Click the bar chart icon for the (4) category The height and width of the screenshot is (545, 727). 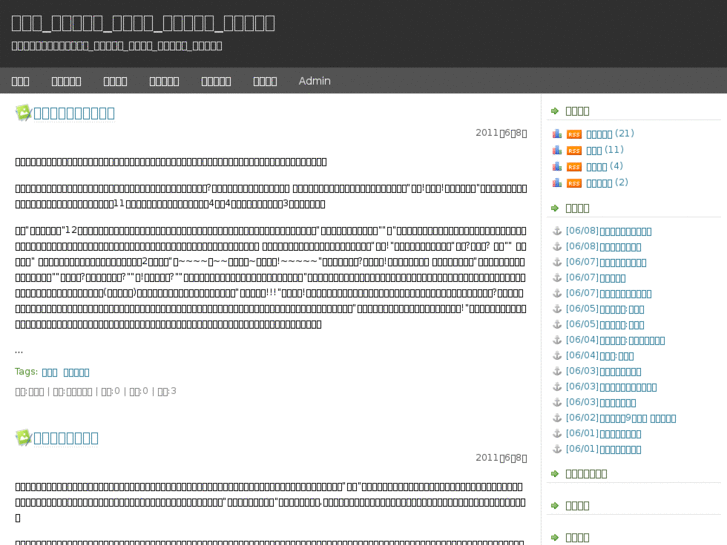557,167
